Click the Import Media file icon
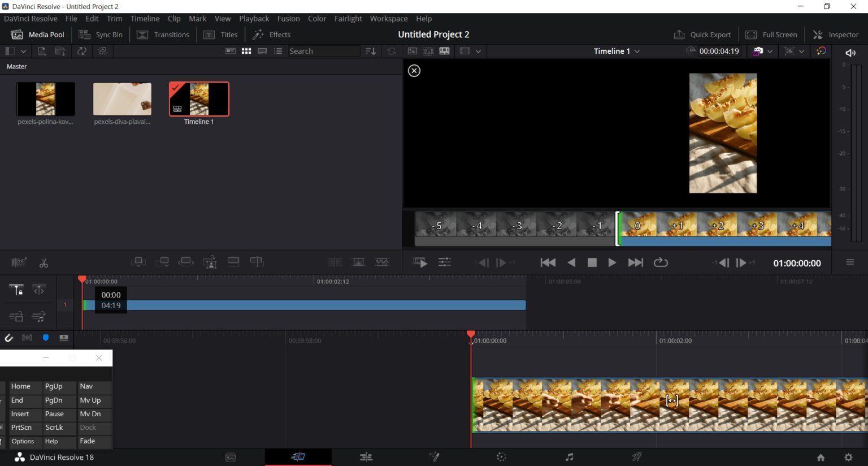The image size is (868, 466). pos(42,51)
